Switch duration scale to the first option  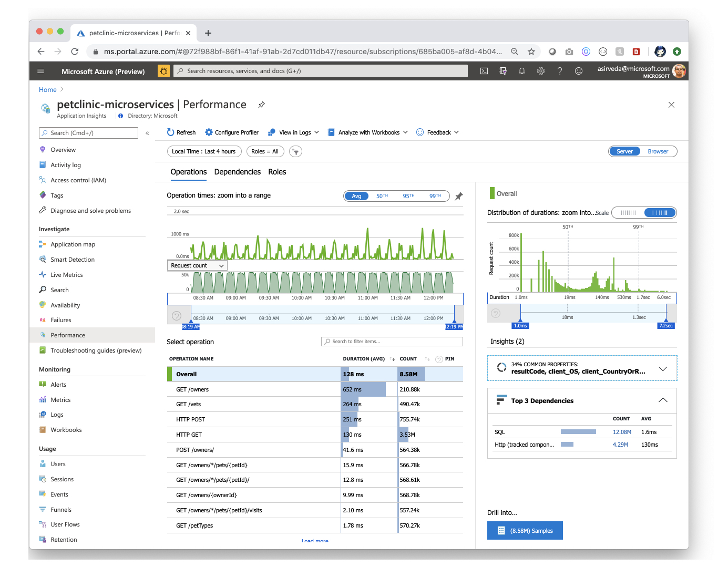pos(628,213)
